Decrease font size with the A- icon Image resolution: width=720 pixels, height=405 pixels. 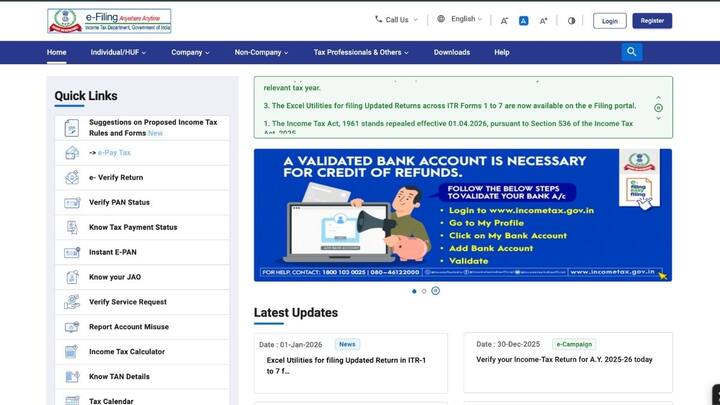click(x=504, y=21)
